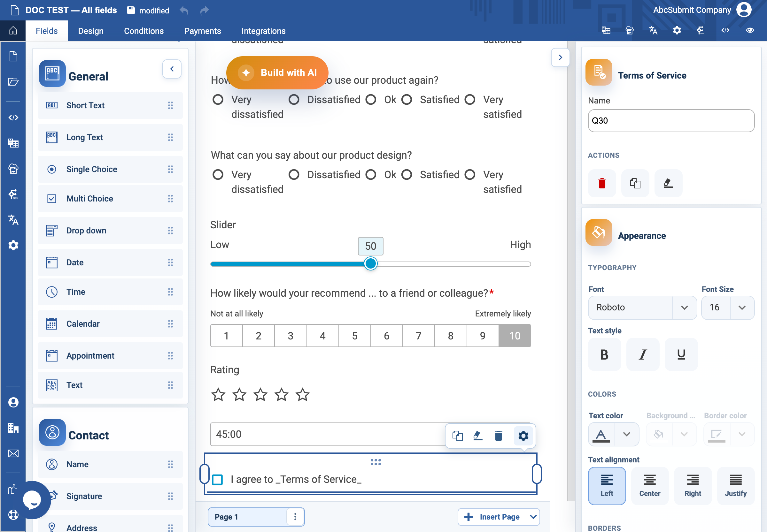Screen dimensions: 767x532
Task: Click the drag handle dots above Terms of Service
Action: tap(375, 462)
